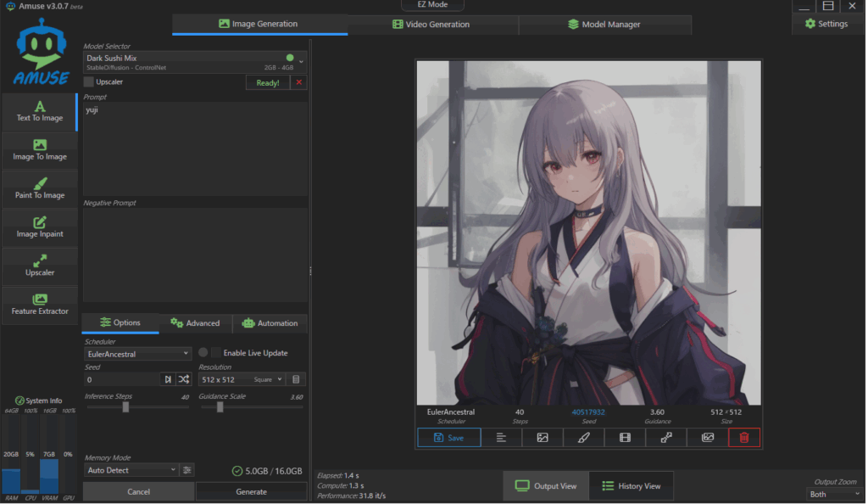Expand the Memory Mode Auto Detect dropdown

131,469
